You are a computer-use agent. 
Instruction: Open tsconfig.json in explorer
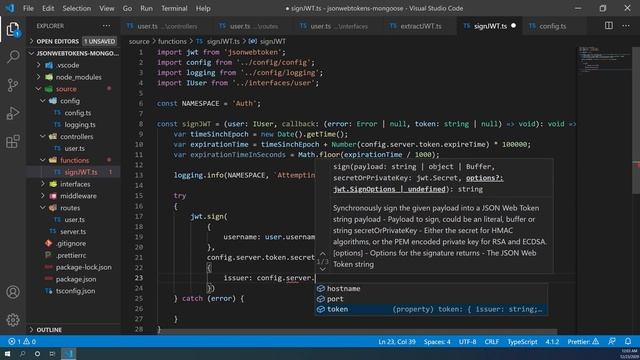coord(75,291)
